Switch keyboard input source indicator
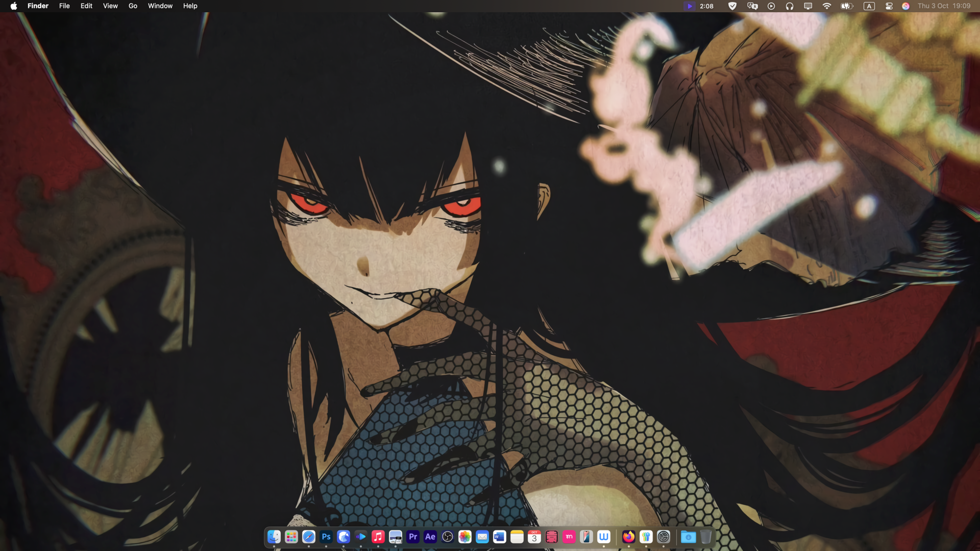The height and width of the screenshot is (551, 980). (x=869, y=6)
